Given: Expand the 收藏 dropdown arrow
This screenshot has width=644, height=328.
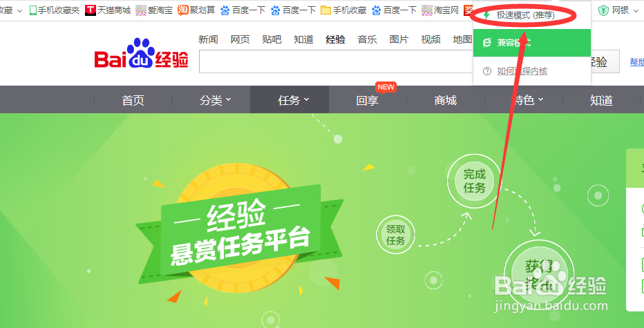Looking at the screenshot, I should [x=21, y=10].
